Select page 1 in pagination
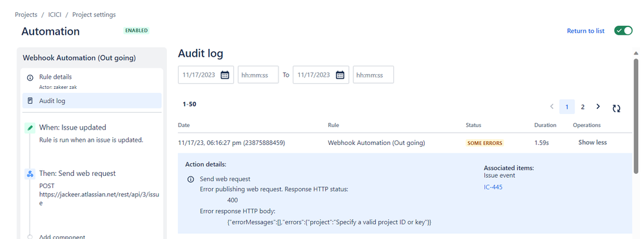Image resolution: width=644 pixels, height=239 pixels. pos(567,107)
